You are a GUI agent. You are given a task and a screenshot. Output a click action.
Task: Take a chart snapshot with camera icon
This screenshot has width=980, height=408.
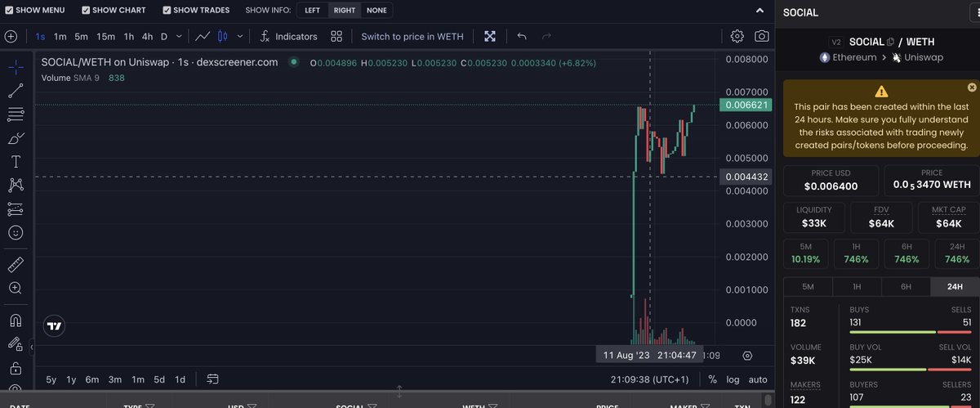point(762,37)
